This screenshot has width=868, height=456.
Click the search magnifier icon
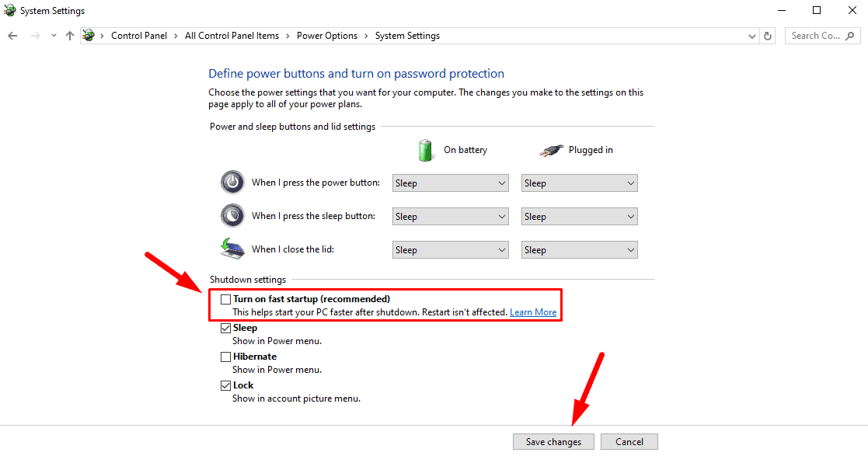tap(849, 36)
